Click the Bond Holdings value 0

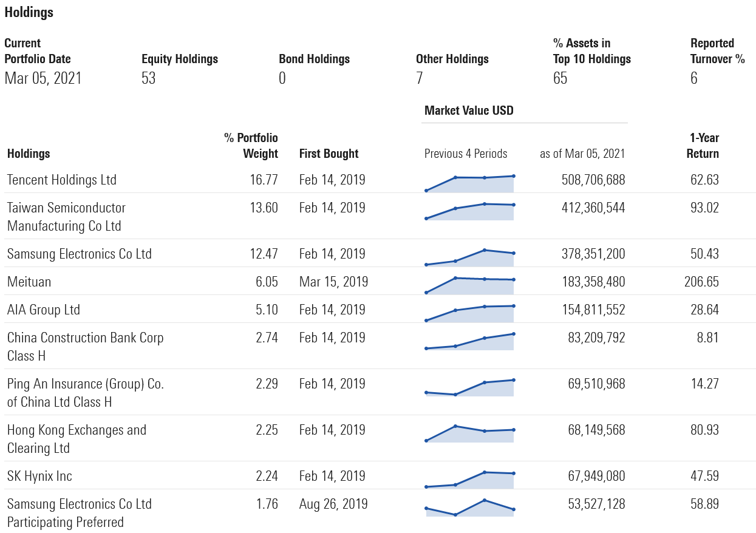pyautogui.click(x=282, y=78)
